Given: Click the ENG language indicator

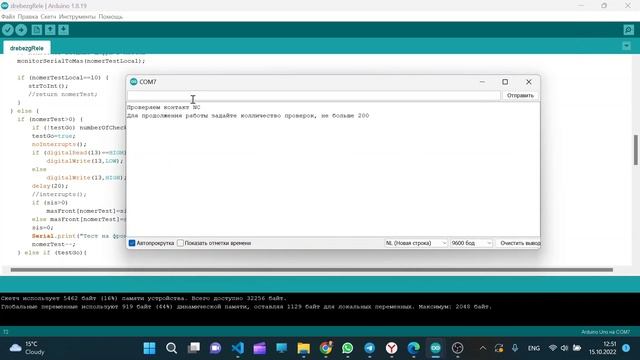Looking at the screenshot, I should 533,348.
